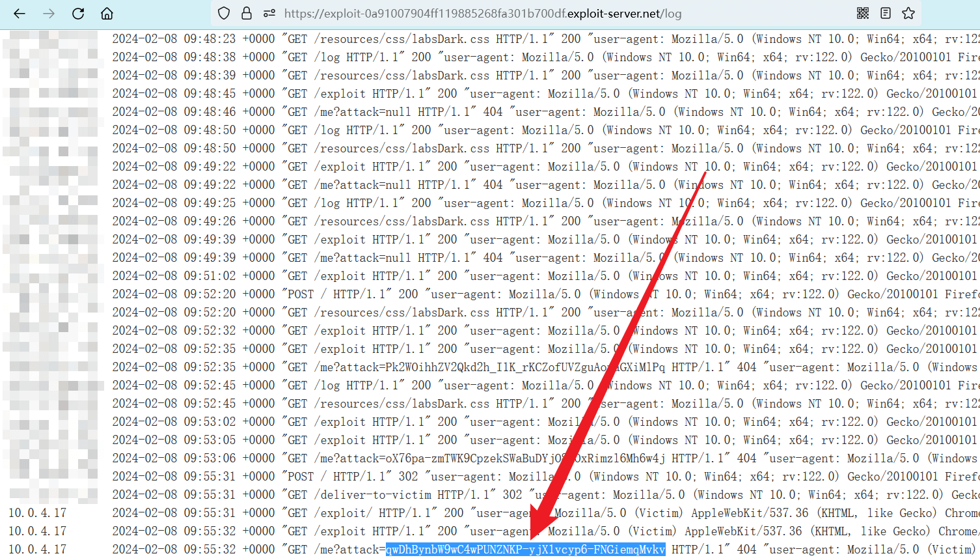
Task: Click the 09:48:45 timestamp
Action: [x=210, y=94]
